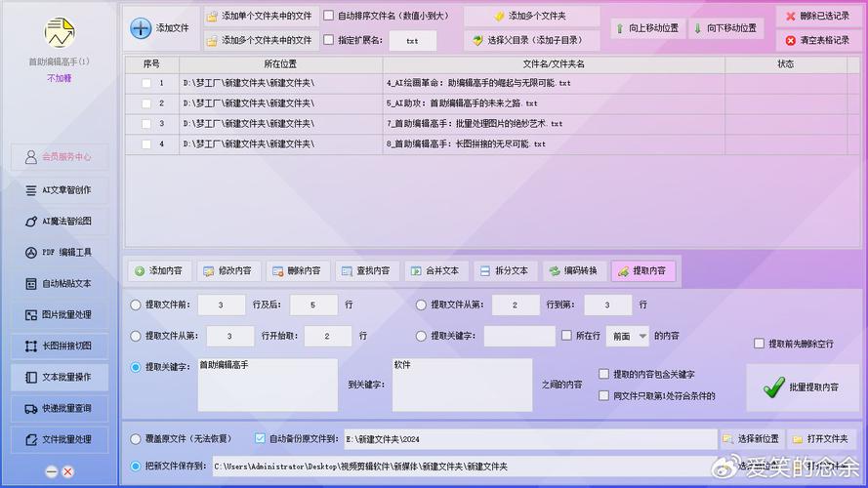Click the blue plus 添加文件 icon
This screenshot has width=868, height=488.
(x=141, y=28)
